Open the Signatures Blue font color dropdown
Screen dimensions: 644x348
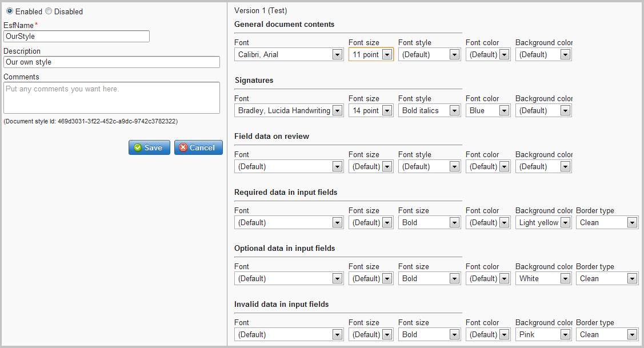487,111
